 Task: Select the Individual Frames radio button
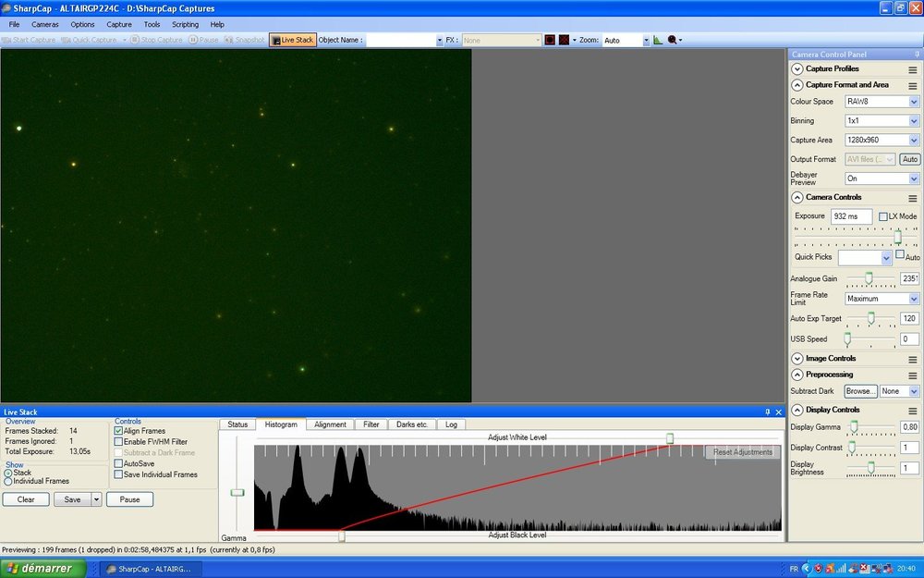pos(8,481)
